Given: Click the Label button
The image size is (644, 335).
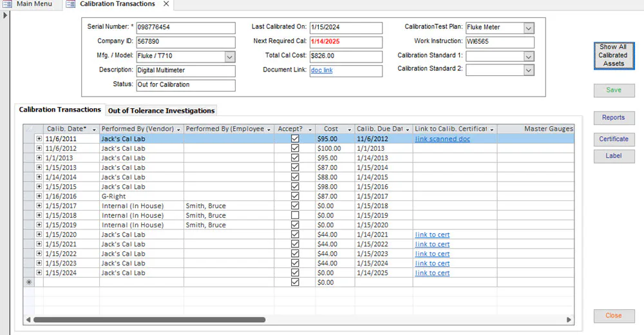Looking at the screenshot, I should (x=614, y=156).
